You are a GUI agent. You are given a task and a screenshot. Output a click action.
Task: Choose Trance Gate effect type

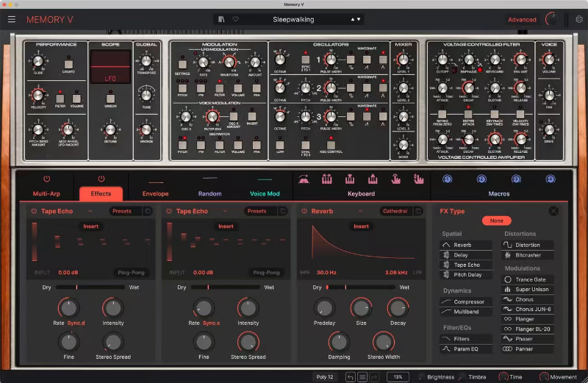527,279
